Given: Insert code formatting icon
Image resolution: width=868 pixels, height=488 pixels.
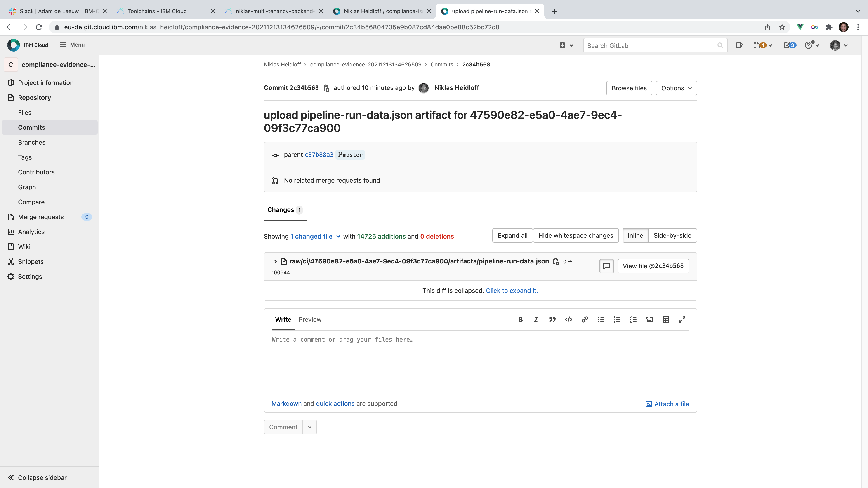Looking at the screenshot, I should tap(568, 320).
